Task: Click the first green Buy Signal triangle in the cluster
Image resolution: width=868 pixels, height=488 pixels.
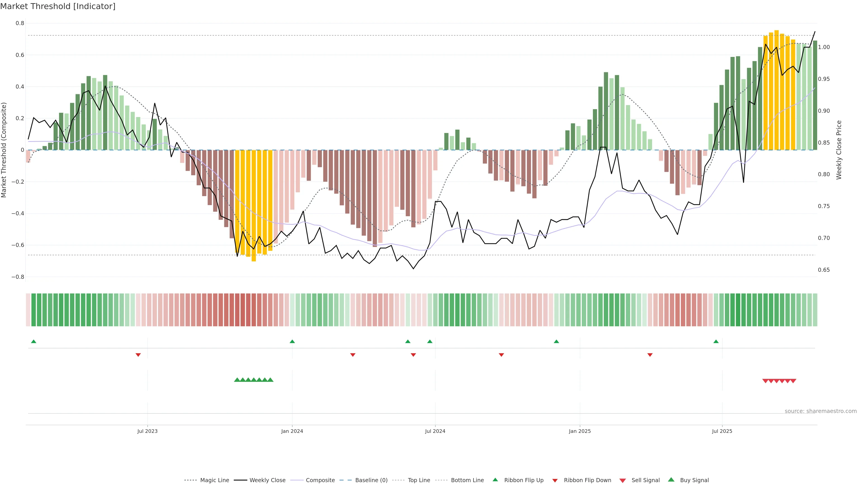Action: click(x=237, y=380)
